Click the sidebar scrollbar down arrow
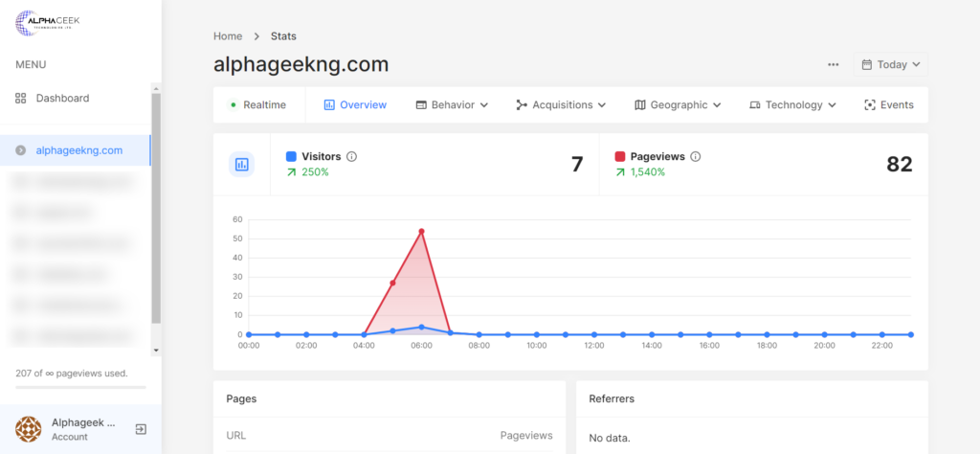The height and width of the screenshot is (454, 980). (x=156, y=351)
